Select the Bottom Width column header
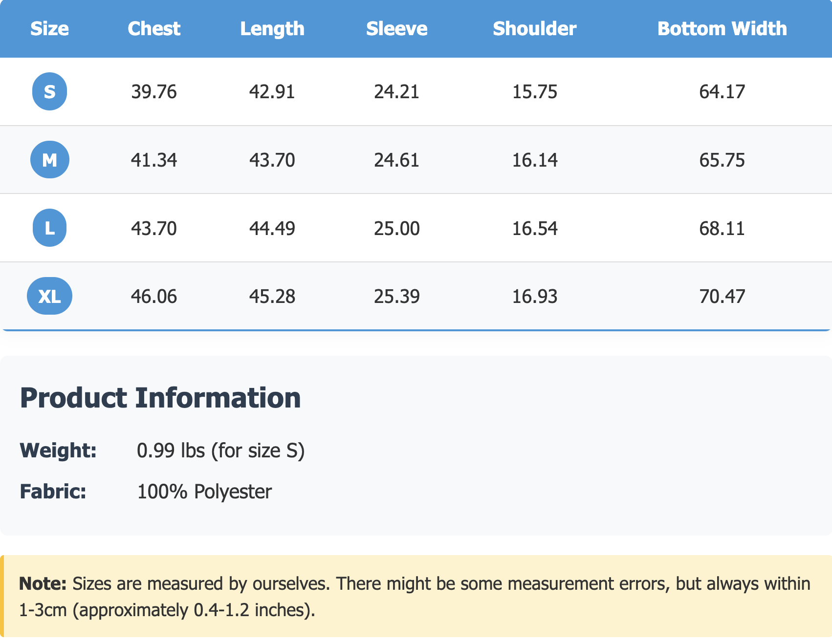Image resolution: width=832 pixels, height=644 pixels. click(722, 29)
